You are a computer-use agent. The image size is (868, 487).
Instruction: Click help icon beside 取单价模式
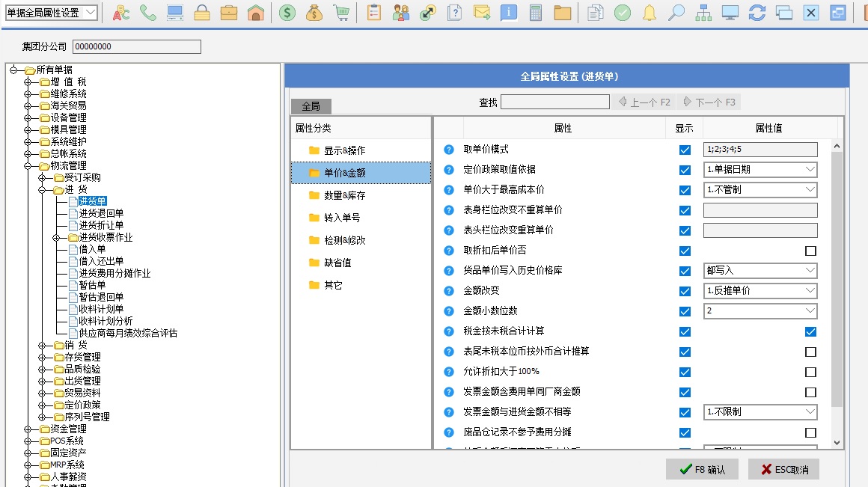449,150
